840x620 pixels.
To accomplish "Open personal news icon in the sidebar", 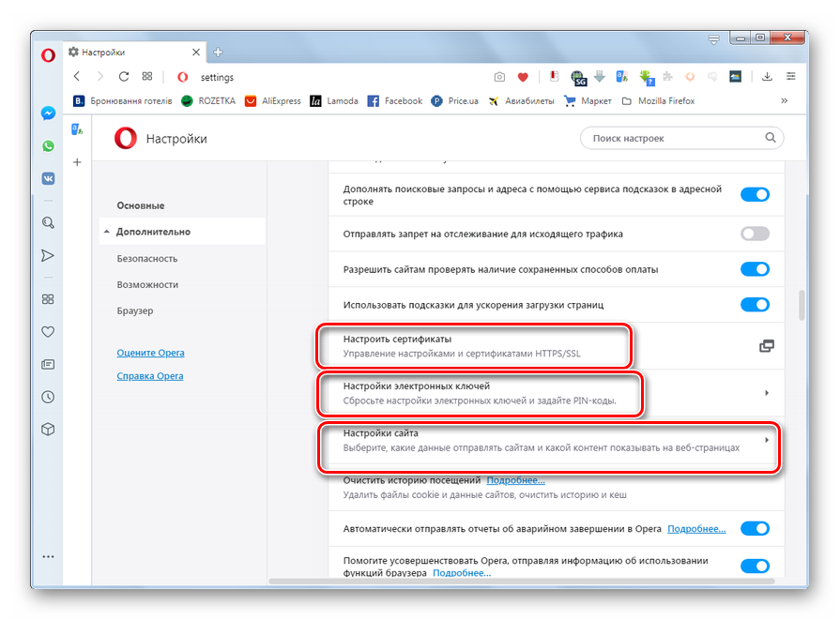I will click(48, 365).
